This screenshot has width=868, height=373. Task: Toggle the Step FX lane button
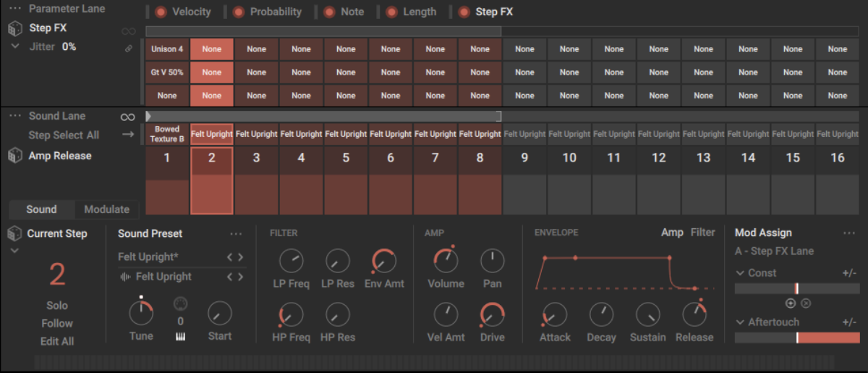tap(464, 12)
